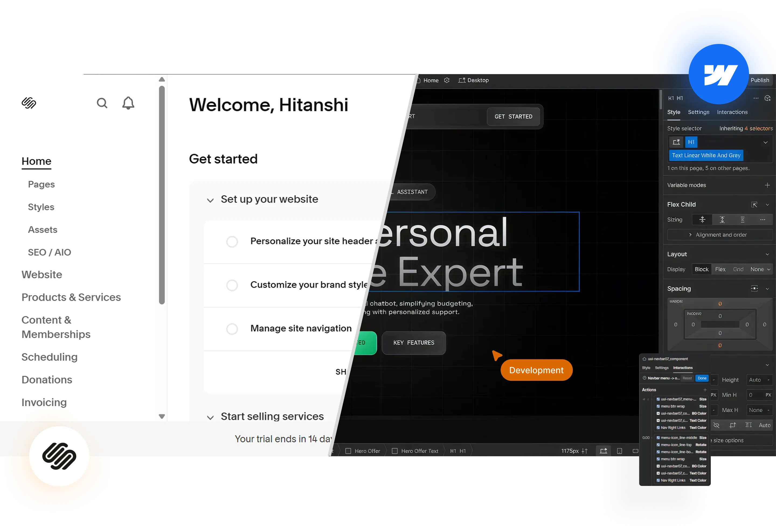Check off Personalize your site header task

click(x=232, y=241)
